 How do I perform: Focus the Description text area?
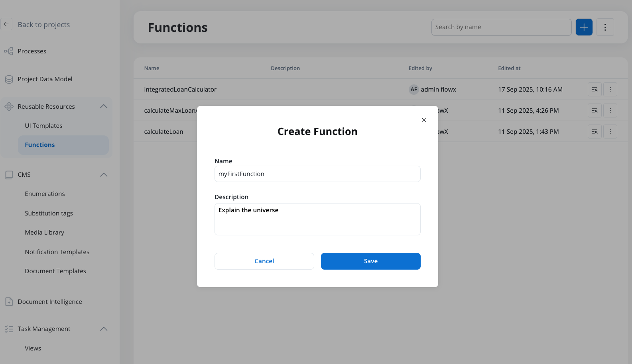[x=317, y=219]
